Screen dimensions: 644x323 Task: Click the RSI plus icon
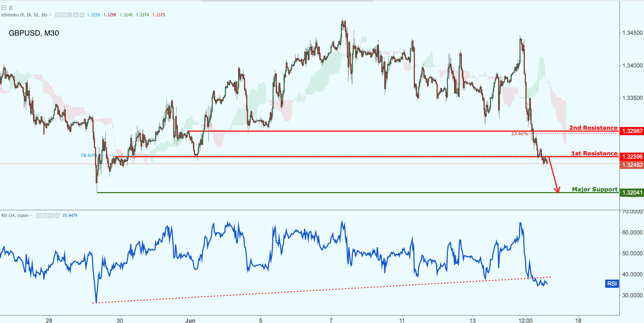point(51,216)
